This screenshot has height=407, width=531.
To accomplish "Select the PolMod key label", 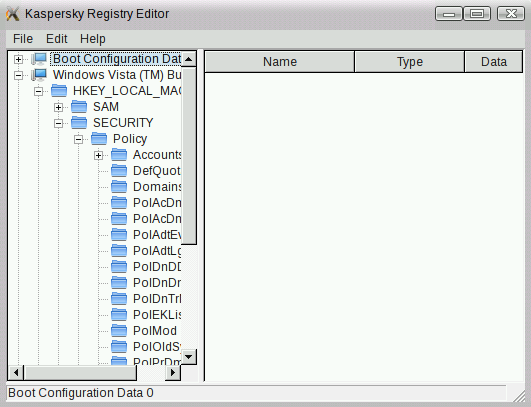I will point(155,330).
